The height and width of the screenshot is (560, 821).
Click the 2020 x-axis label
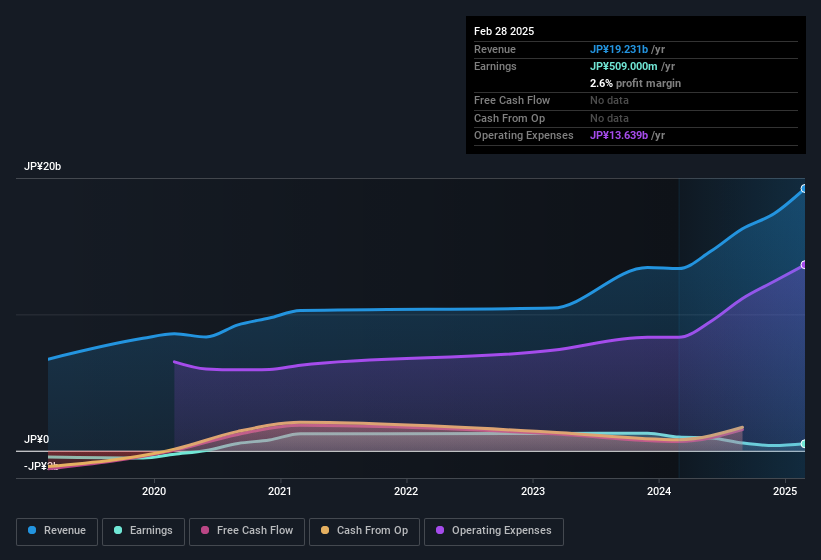154,491
